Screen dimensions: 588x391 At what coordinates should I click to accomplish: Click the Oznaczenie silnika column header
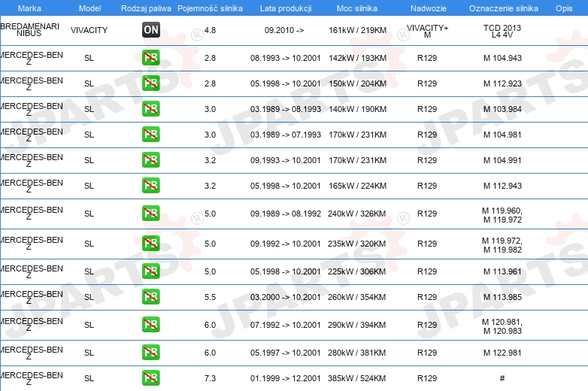[x=504, y=8]
